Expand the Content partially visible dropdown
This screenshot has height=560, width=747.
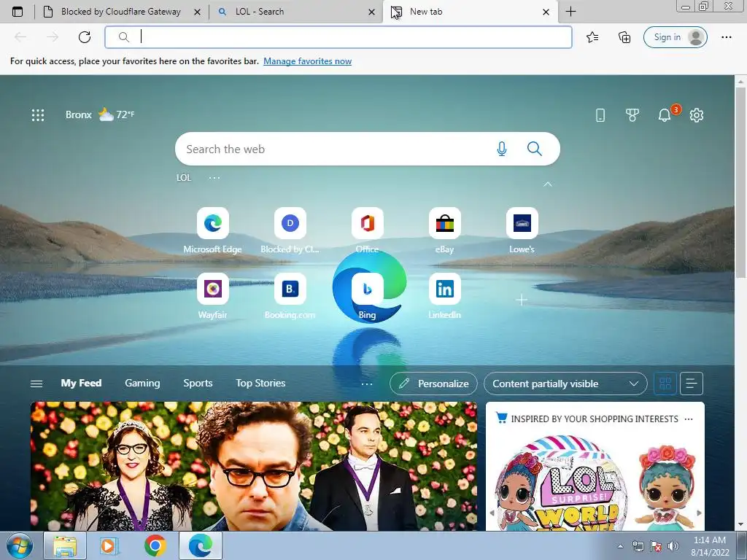[x=565, y=384]
